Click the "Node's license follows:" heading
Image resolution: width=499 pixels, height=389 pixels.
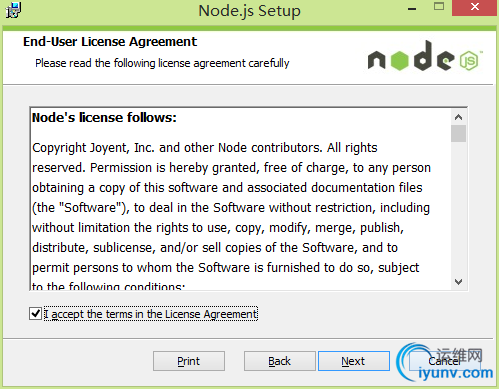click(104, 118)
